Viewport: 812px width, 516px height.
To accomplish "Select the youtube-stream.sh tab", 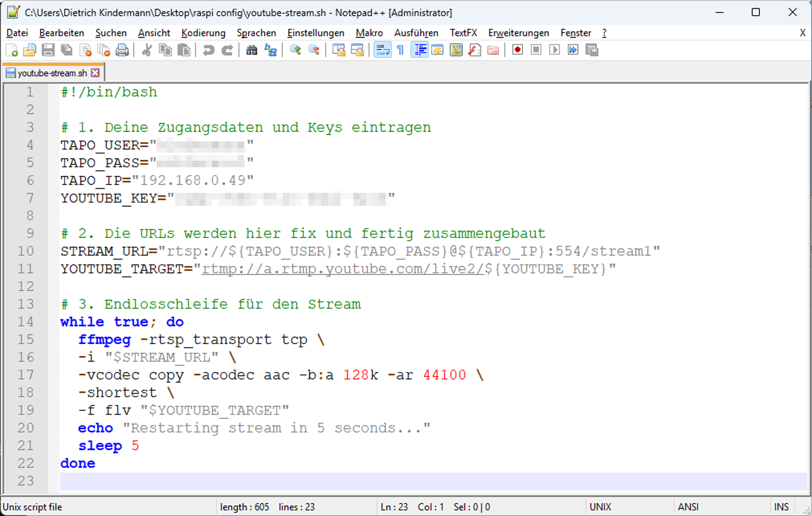I will tap(53, 73).
